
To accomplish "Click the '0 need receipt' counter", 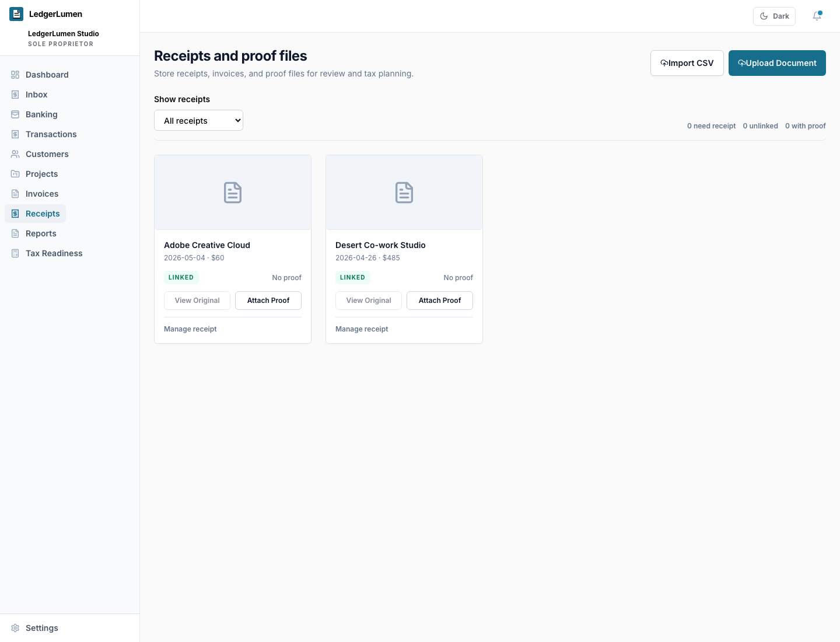I will [x=711, y=126].
